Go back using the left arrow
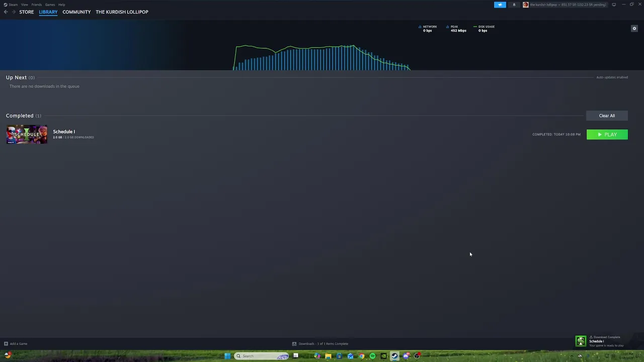 pyautogui.click(x=6, y=12)
